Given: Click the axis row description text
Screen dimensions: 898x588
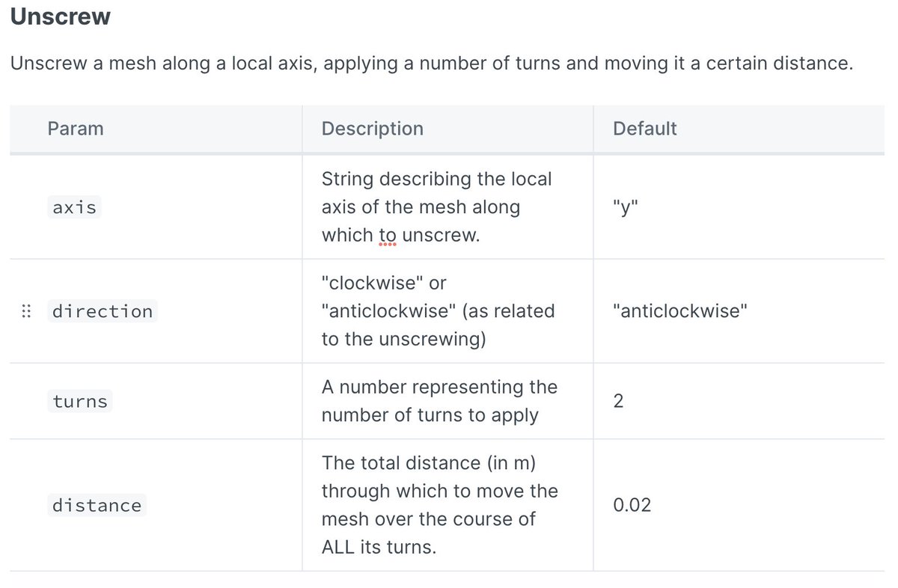Looking at the screenshot, I should point(436,207).
